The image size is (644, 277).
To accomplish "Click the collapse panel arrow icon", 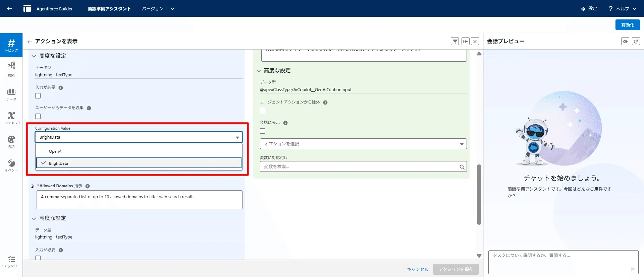I will [465, 41].
